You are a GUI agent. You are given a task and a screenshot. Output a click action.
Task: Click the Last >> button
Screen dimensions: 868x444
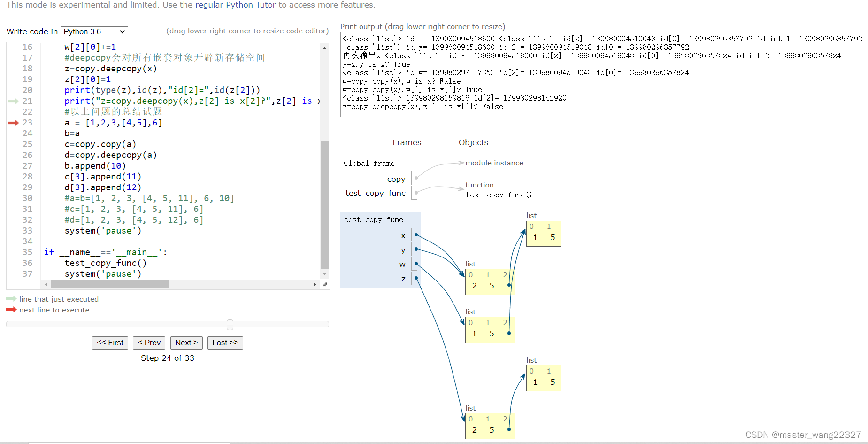[225, 343]
